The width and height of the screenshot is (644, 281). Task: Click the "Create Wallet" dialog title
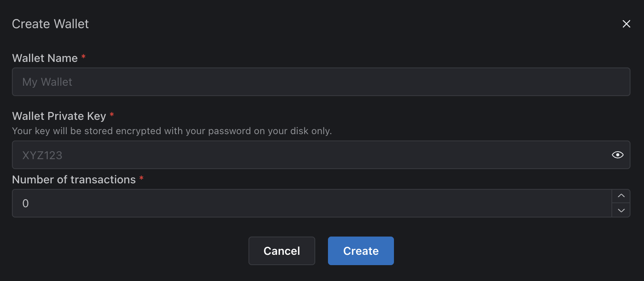click(50, 24)
